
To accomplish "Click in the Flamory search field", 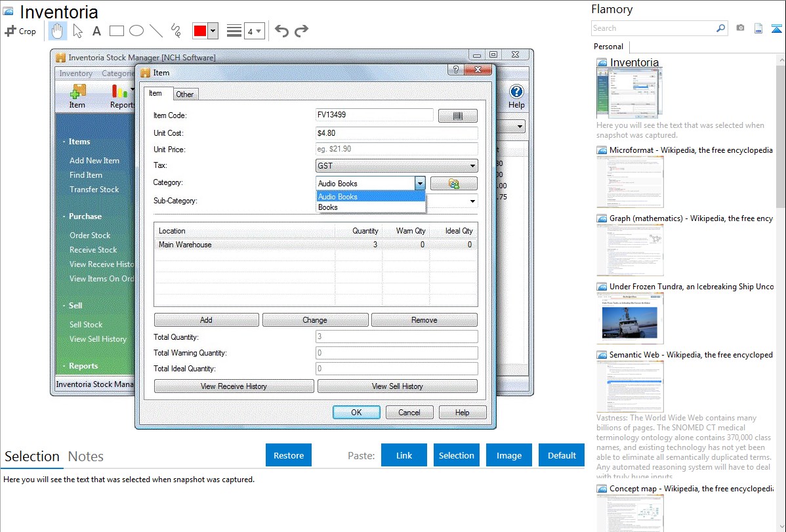I will (653, 28).
